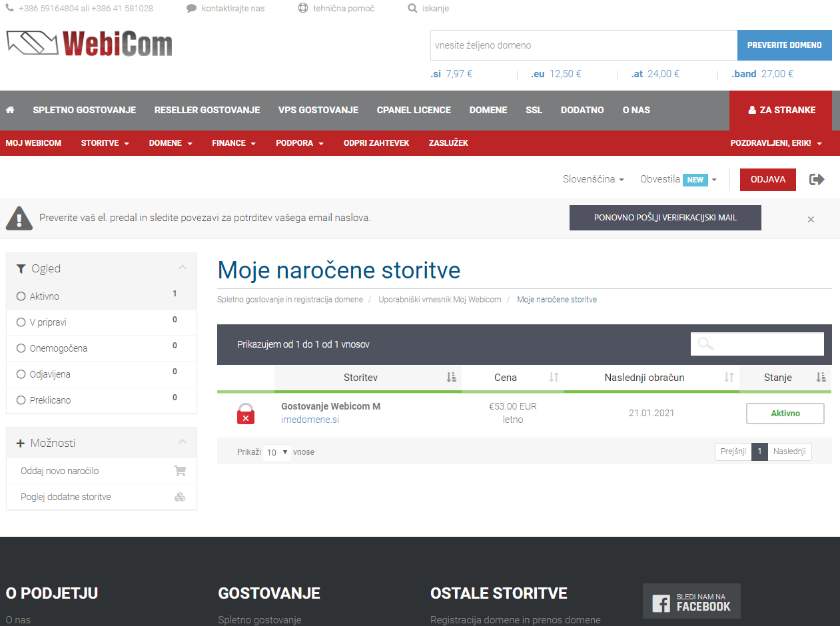
Task: Open the imedomene.si domain link
Action: click(310, 420)
